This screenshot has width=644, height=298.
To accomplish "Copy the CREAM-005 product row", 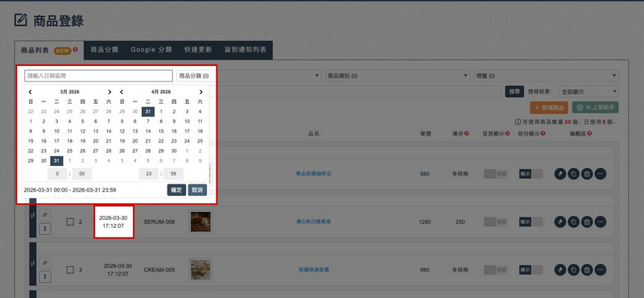I will pos(573,270).
